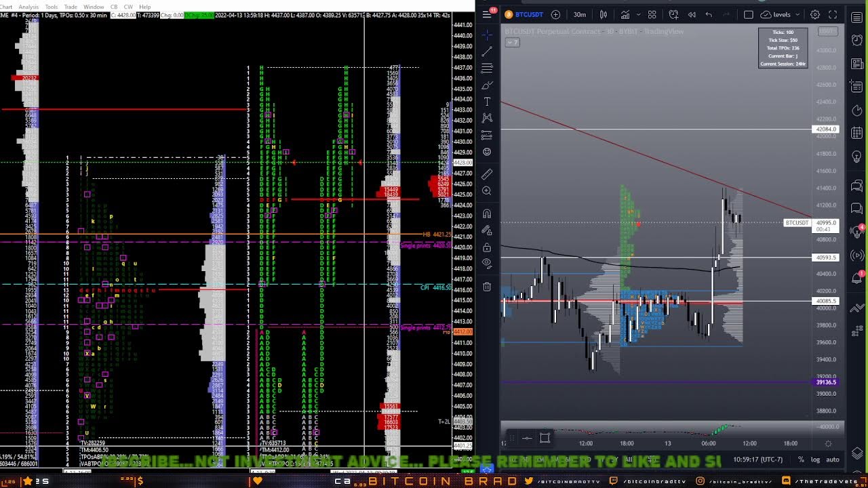
Task: Open the ideas stream with badge 4
Action: [x=856, y=230]
